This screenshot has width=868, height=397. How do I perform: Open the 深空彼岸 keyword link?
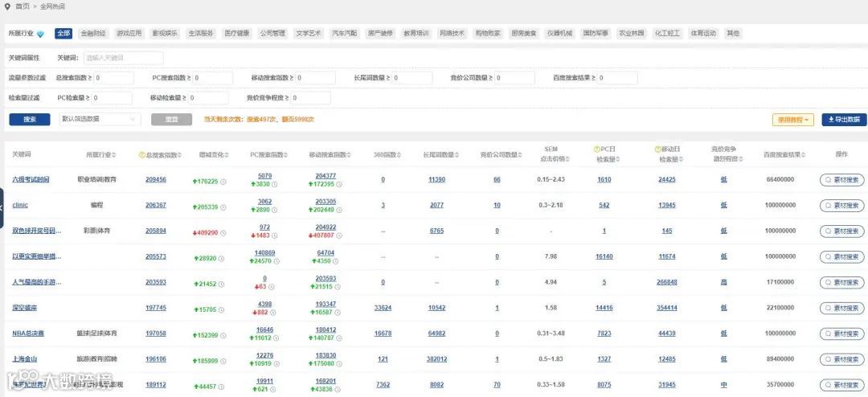point(25,308)
